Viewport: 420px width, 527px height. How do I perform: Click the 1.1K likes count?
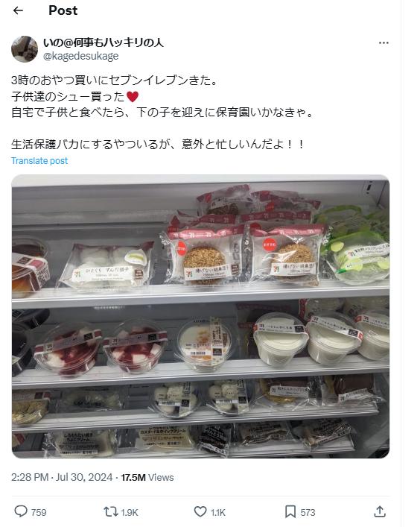click(218, 513)
